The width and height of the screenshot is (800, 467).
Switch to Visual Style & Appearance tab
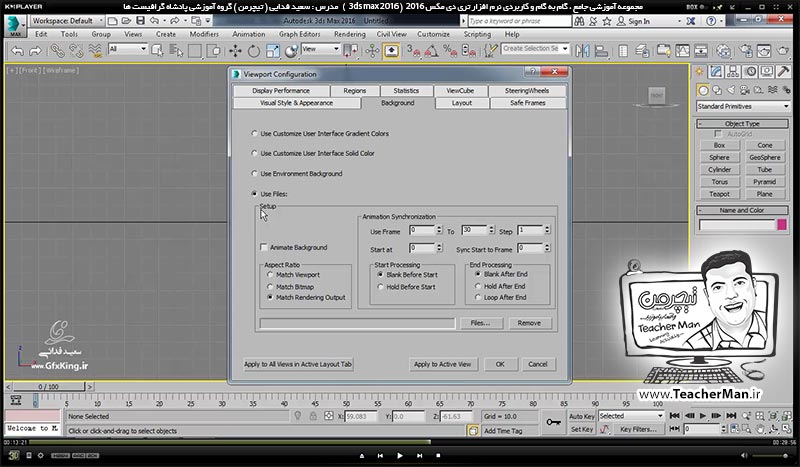click(x=296, y=103)
